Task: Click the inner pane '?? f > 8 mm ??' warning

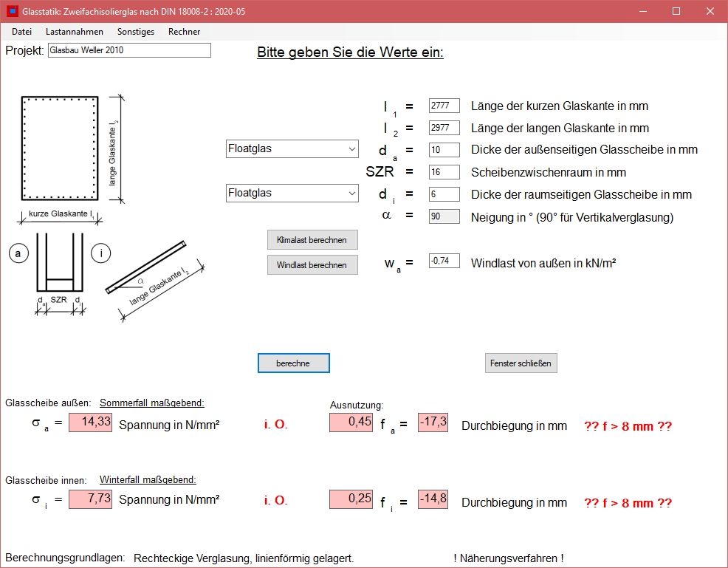Action: pyautogui.click(x=628, y=503)
